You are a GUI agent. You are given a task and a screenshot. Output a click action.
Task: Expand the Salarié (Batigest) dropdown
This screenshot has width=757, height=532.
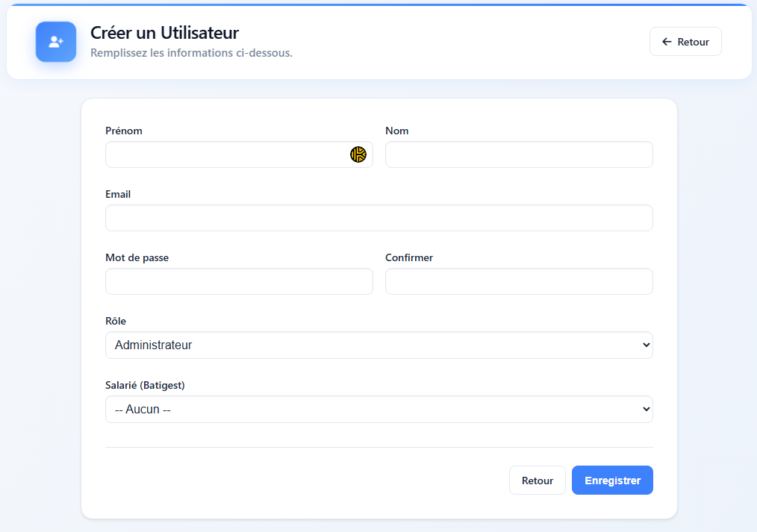pos(378,410)
